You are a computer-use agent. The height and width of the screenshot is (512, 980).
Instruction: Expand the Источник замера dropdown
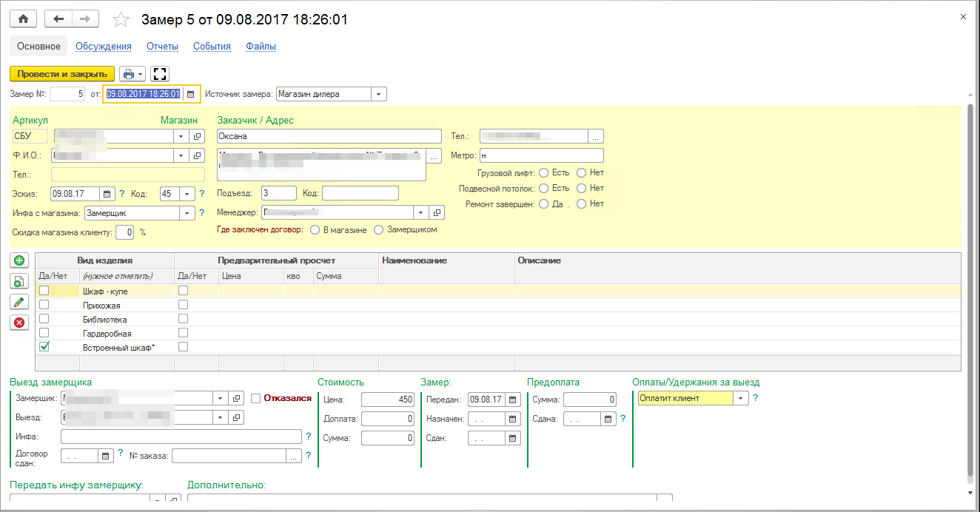pos(378,94)
